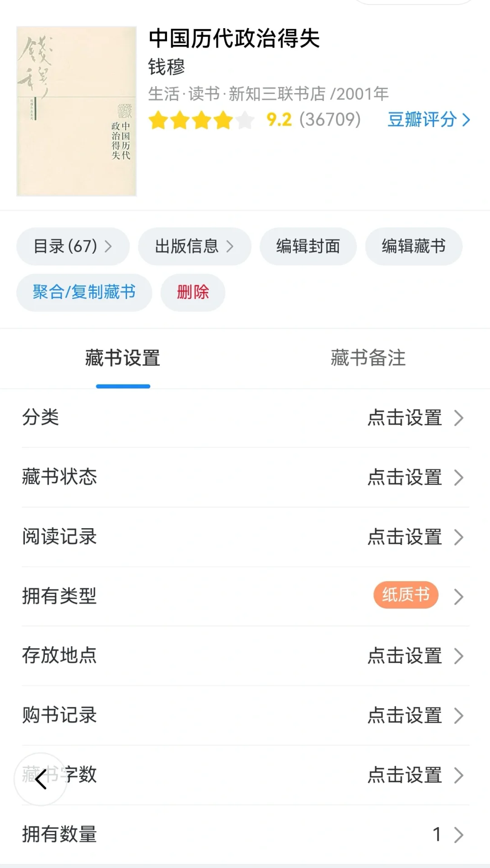Tap 编辑藏书 button
The image size is (490, 868).
(414, 246)
